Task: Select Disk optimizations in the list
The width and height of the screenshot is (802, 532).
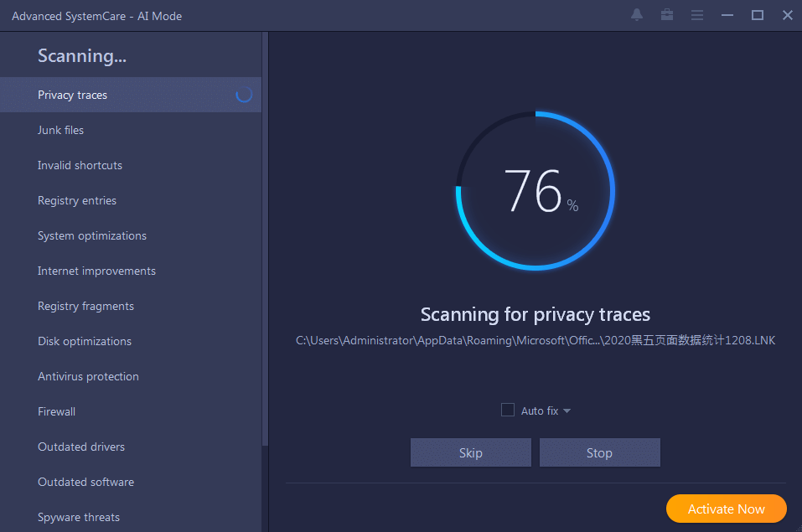Action: pos(131,341)
